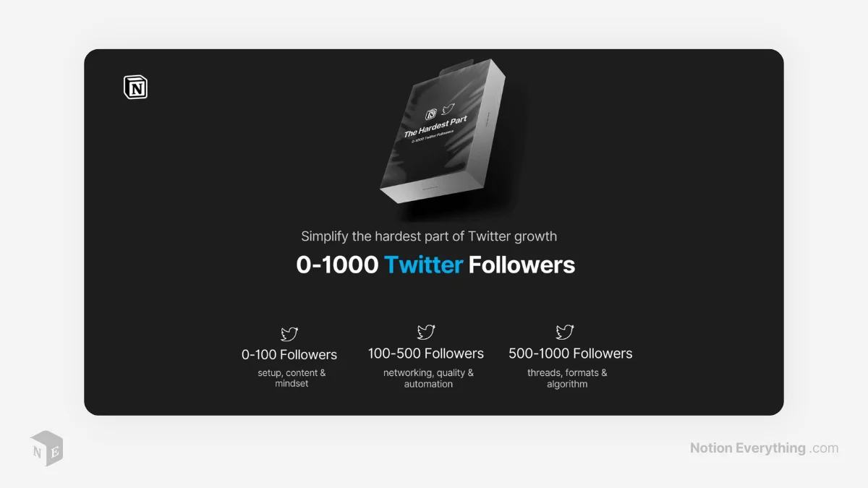Click the "0-1000" number in the main headline

(x=337, y=265)
